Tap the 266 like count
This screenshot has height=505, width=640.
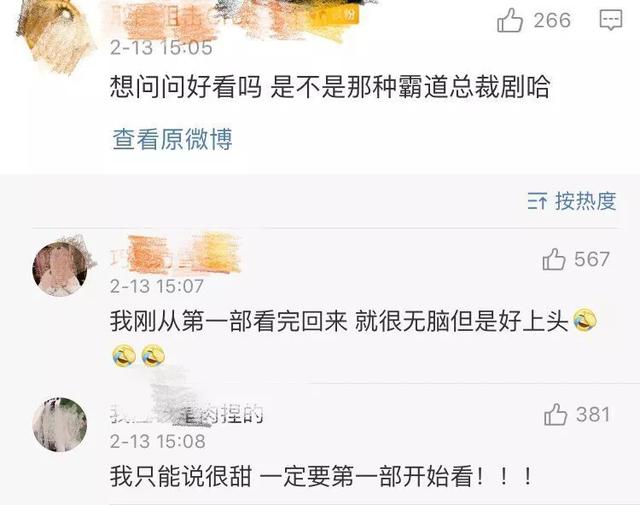point(552,20)
